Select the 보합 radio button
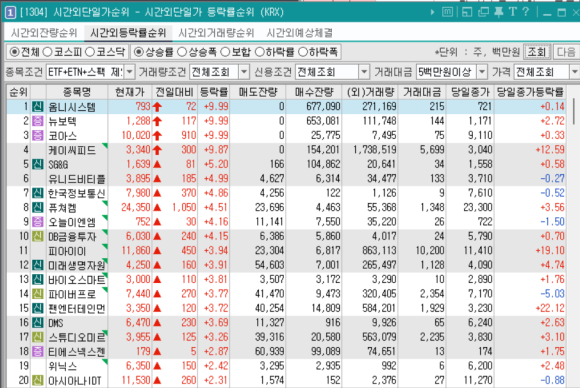Image resolution: width=580 pixels, height=388 pixels. click(225, 52)
